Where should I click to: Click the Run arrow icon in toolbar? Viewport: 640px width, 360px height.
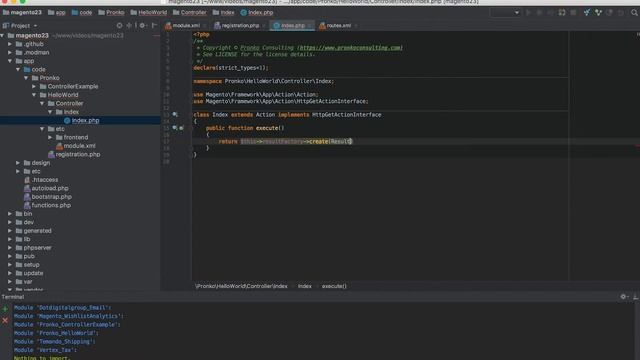pyautogui.click(x=528, y=13)
